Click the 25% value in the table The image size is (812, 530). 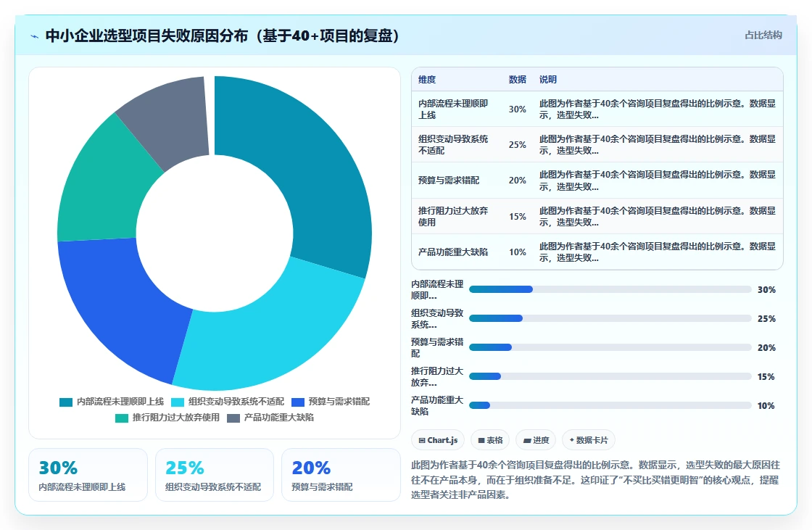click(518, 144)
